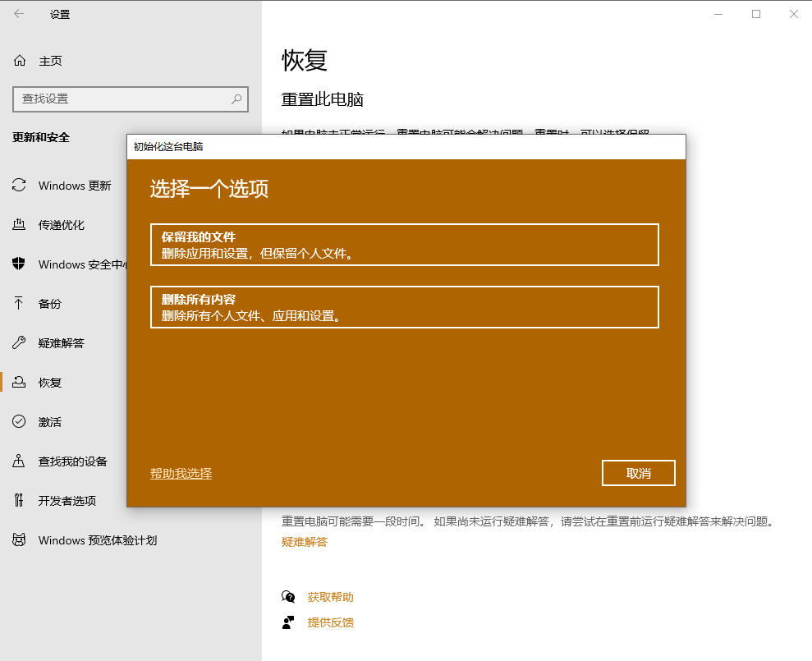Open the 疑难解答 link below reset text
Viewport: 812px width, 661px height.
coord(304,542)
